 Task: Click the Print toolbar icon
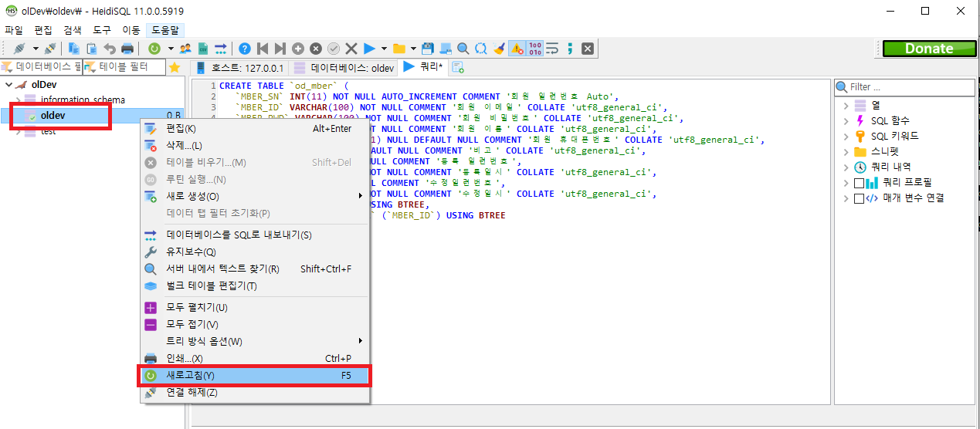[127, 48]
